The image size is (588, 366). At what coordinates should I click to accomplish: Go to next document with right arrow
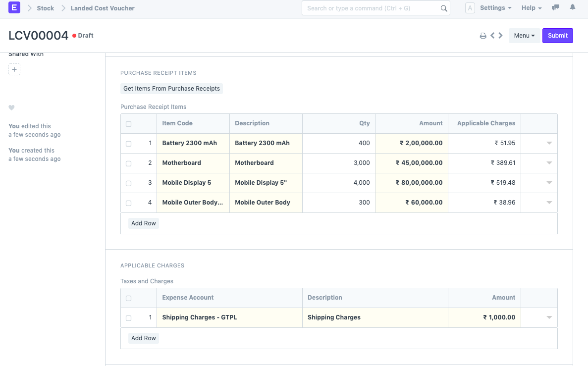(x=501, y=36)
